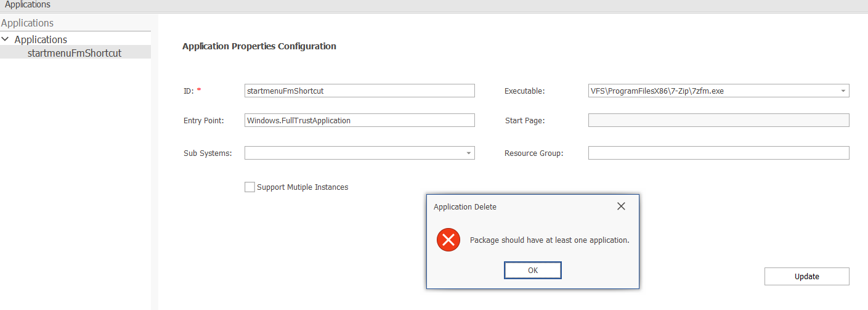Close the Application Delete dialog with X
Image resolution: width=868 pixels, height=310 pixels.
tap(621, 206)
